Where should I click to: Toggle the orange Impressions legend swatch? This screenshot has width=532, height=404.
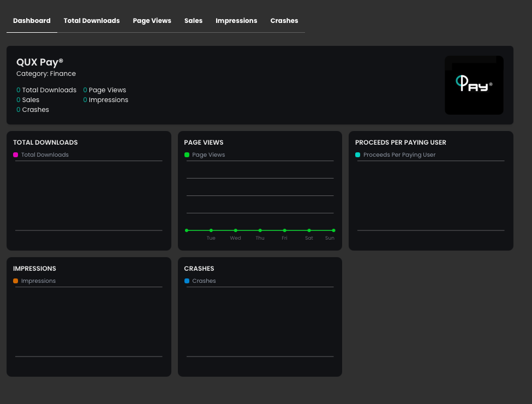point(16,281)
